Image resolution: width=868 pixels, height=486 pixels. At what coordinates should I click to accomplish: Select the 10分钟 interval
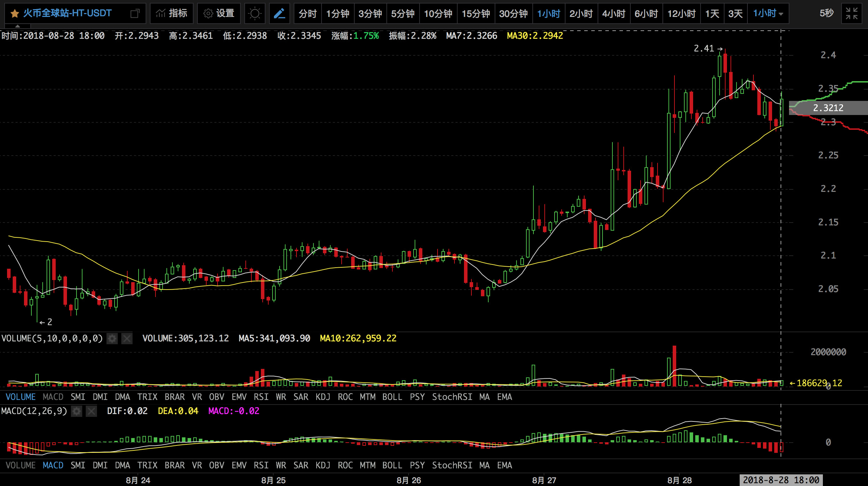coord(438,13)
